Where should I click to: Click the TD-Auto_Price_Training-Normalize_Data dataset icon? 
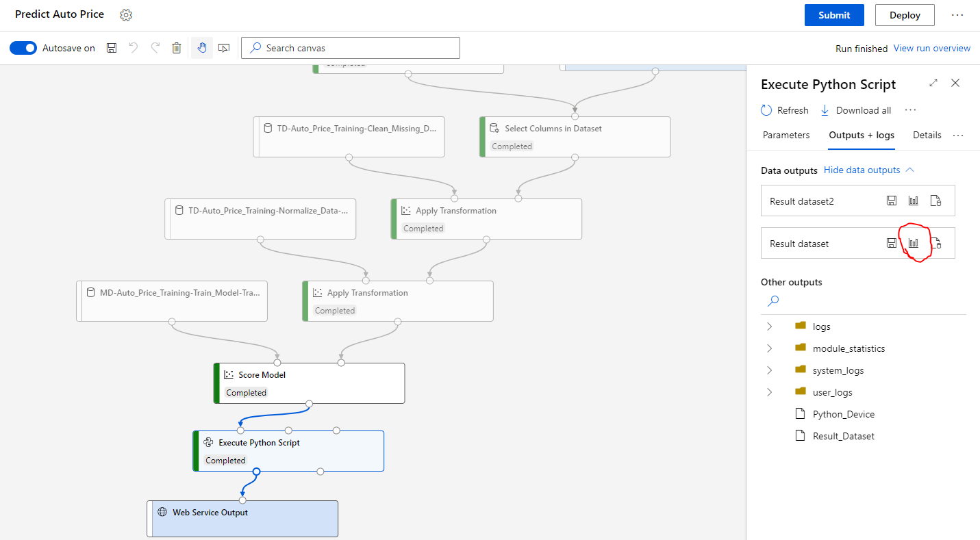coord(179,210)
